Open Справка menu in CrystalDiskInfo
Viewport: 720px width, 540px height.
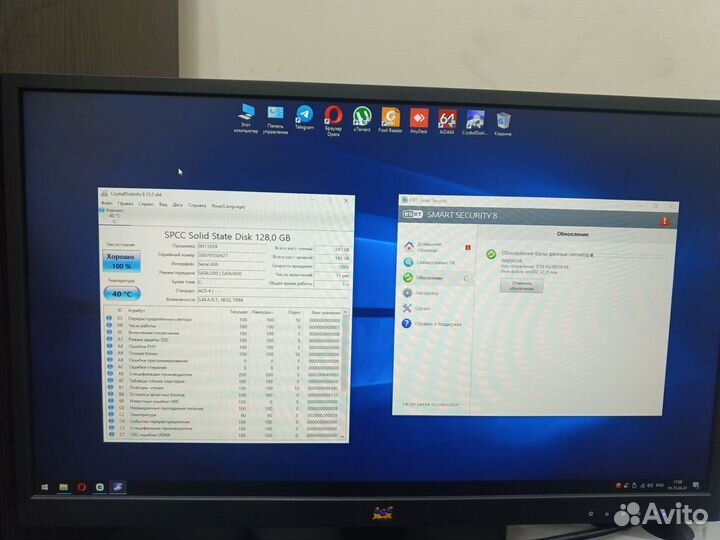click(x=197, y=205)
